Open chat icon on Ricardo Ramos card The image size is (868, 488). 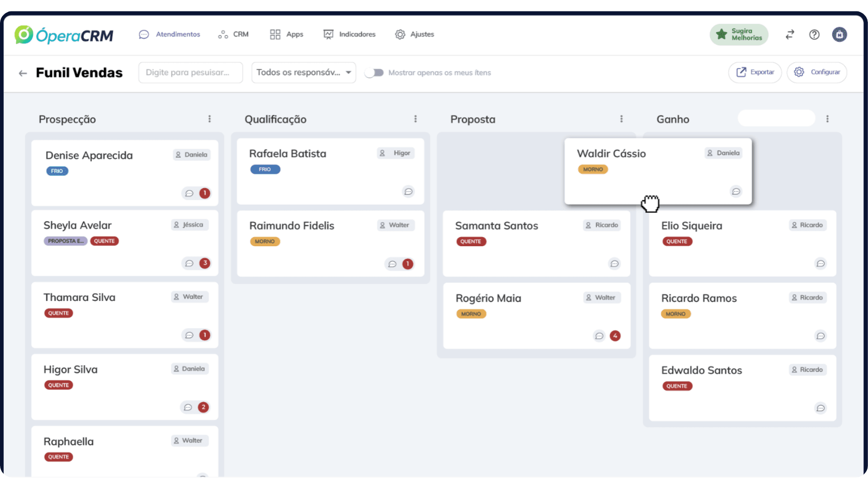821,336
